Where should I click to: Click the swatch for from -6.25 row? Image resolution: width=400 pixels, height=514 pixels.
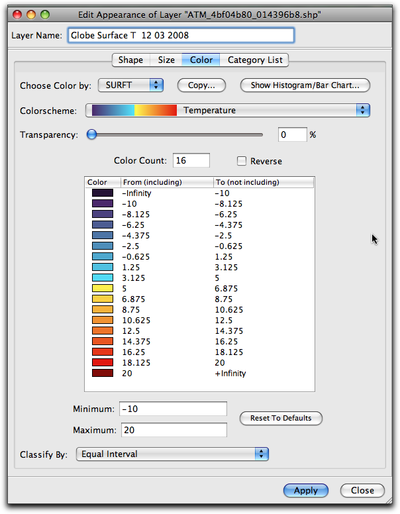click(x=103, y=225)
